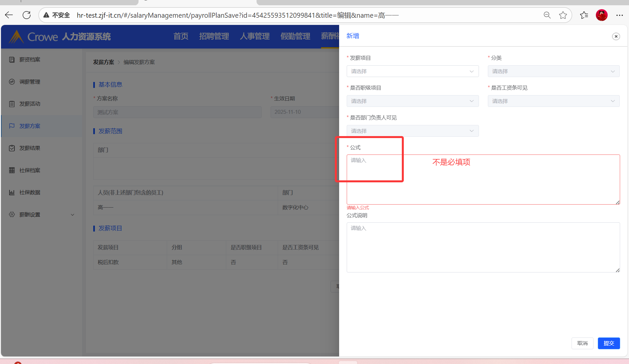The width and height of the screenshot is (629, 364).
Task: Click the 发薪范围 section heading
Action: (110, 131)
